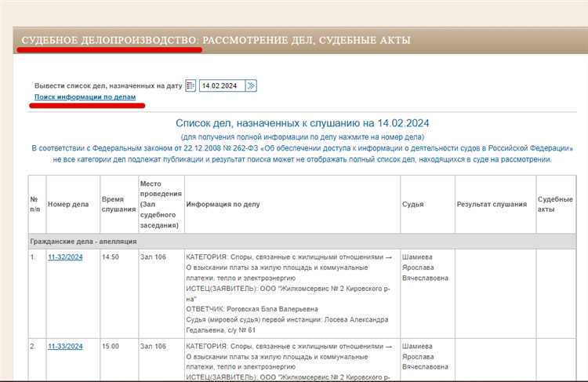Click hearing time 14:50
Screen dimensions: 588x382
click(x=111, y=257)
